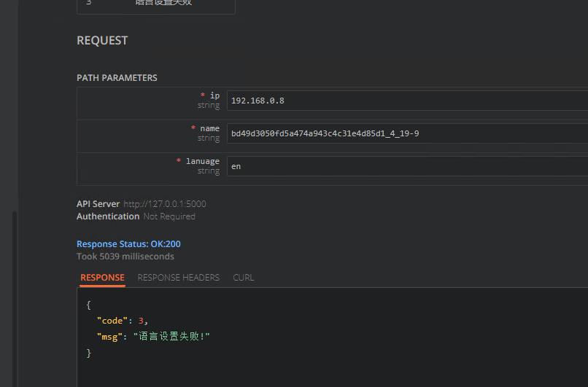The image size is (588, 387).
Task: Focus the lanuage input containing 'en'
Action: pyautogui.click(x=406, y=166)
